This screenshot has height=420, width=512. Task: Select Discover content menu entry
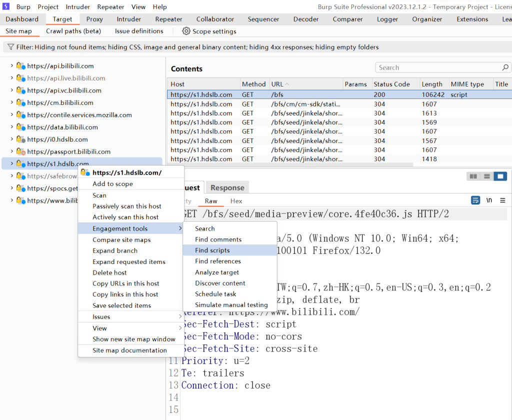[x=230, y=283]
